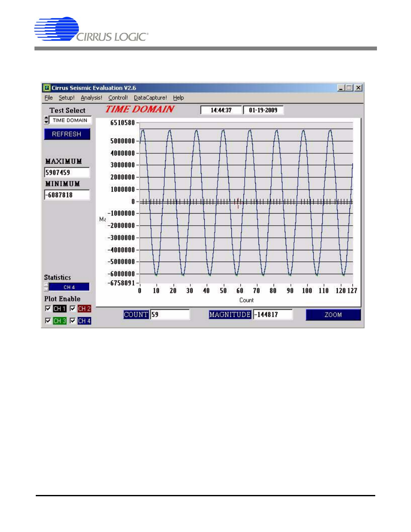Click the 6510580 y-axis maximum label
411x532 pixels.
[123, 123]
